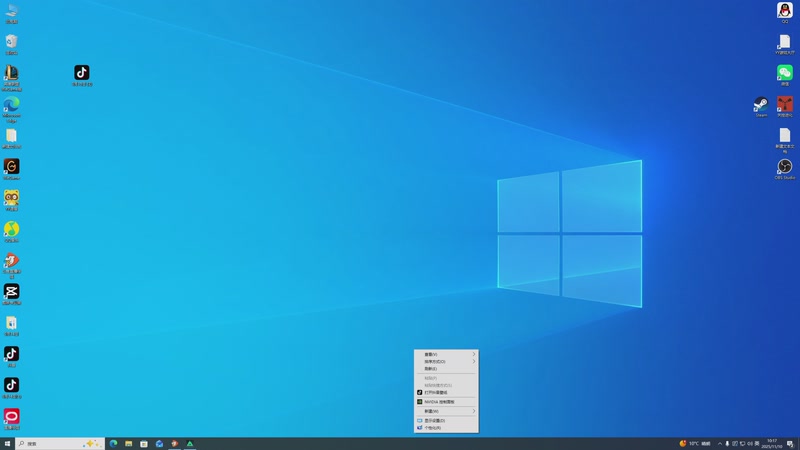Click the taskbar search box
The image size is (800, 450).
(60, 443)
